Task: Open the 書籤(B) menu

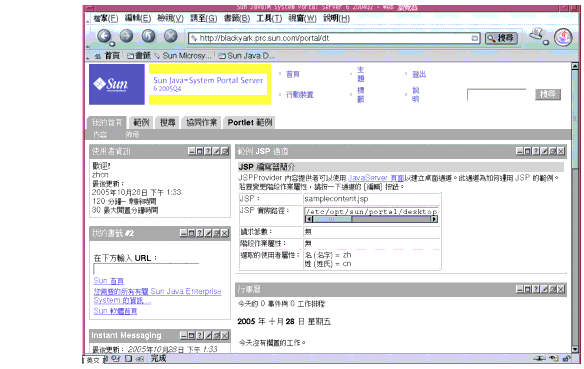Action: tap(237, 18)
